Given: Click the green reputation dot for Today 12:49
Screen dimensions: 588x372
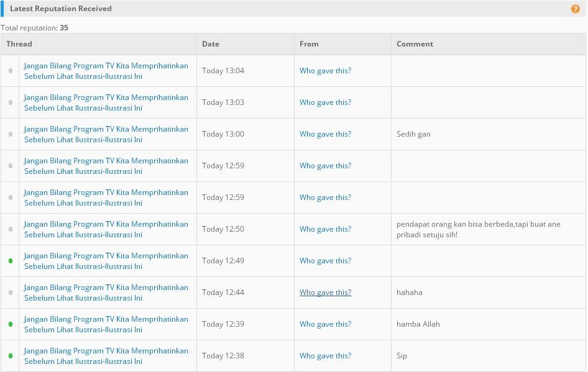Looking at the screenshot, I should coord(11,261).
